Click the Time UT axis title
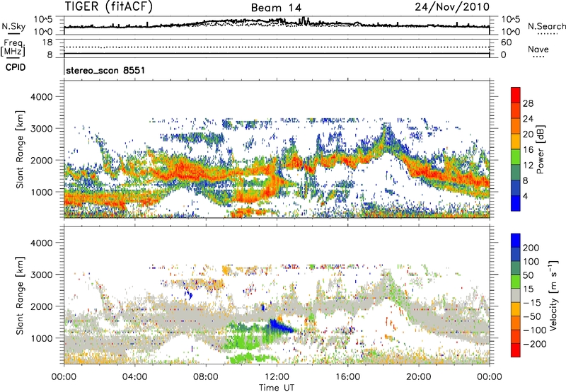This screenshot has height=392, width=566. coord(277,388)
